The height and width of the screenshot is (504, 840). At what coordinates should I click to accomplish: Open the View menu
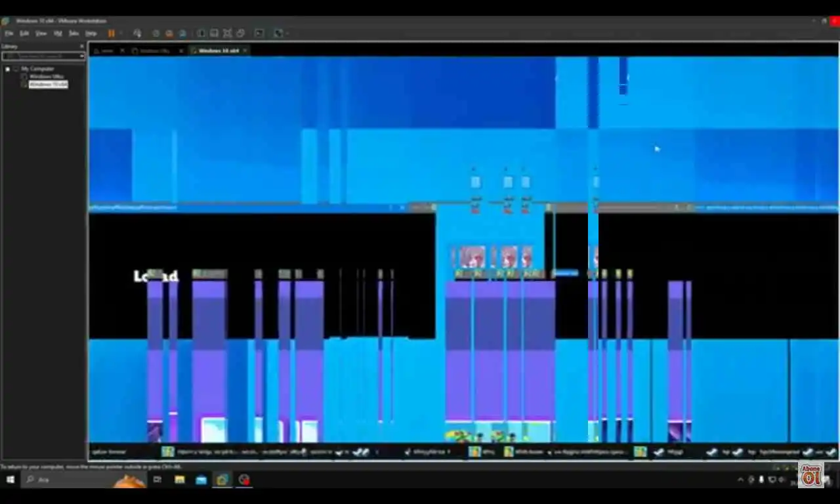pos(41,33)
